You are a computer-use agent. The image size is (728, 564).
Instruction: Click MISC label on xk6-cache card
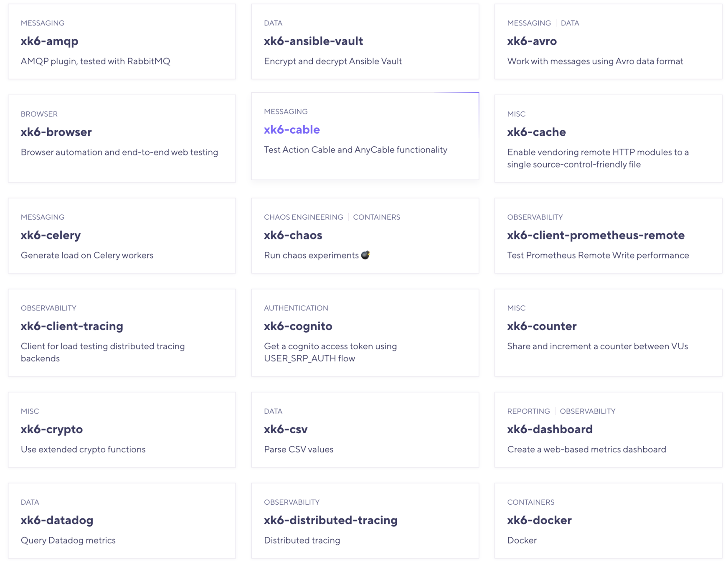[x=516, y=114]
